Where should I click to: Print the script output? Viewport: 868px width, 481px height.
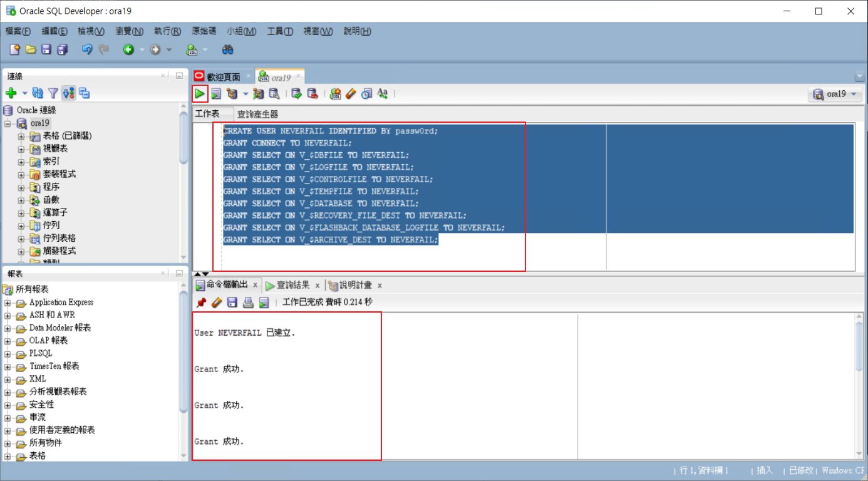pyautogui.click(x=248, y=303)
